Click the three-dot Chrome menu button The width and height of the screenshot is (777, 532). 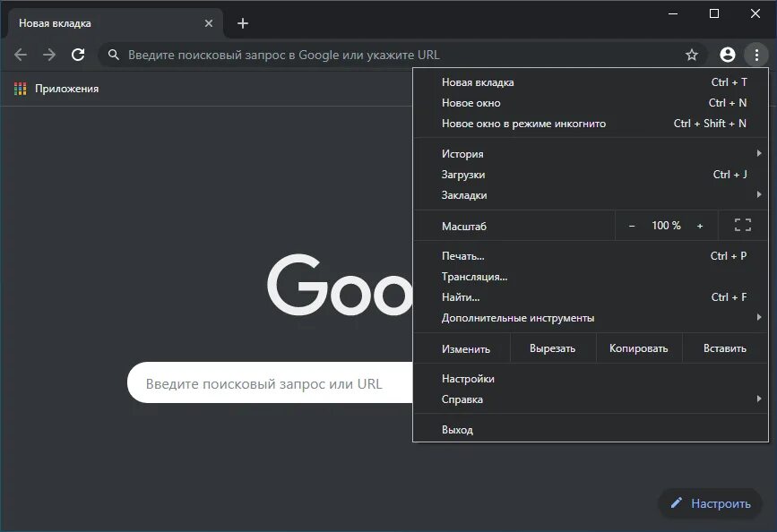(756, 55)
